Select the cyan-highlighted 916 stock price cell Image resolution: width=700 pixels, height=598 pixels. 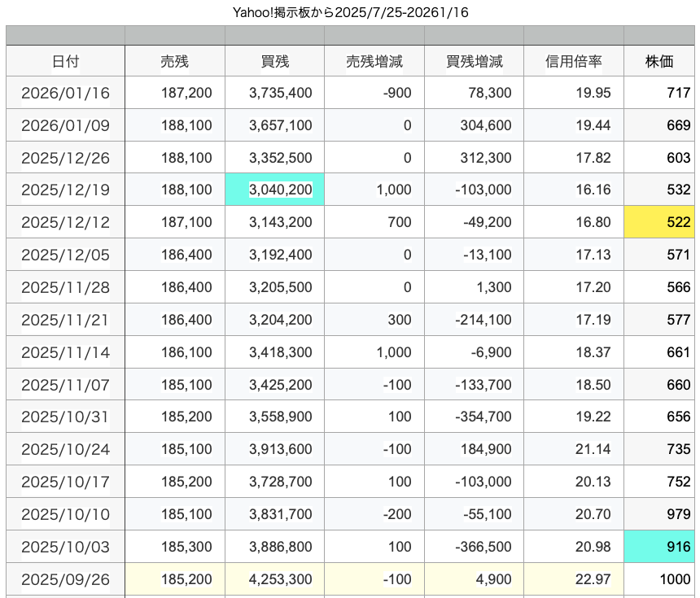[660, 547]
